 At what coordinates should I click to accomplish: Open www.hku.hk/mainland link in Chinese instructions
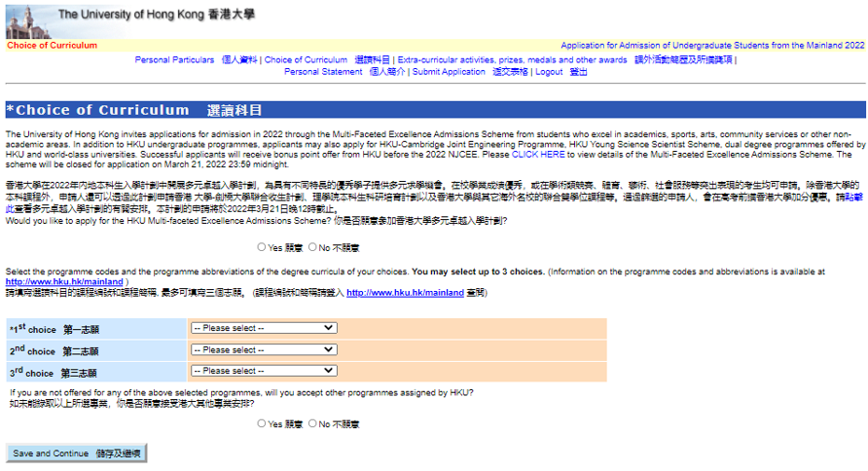405,293
